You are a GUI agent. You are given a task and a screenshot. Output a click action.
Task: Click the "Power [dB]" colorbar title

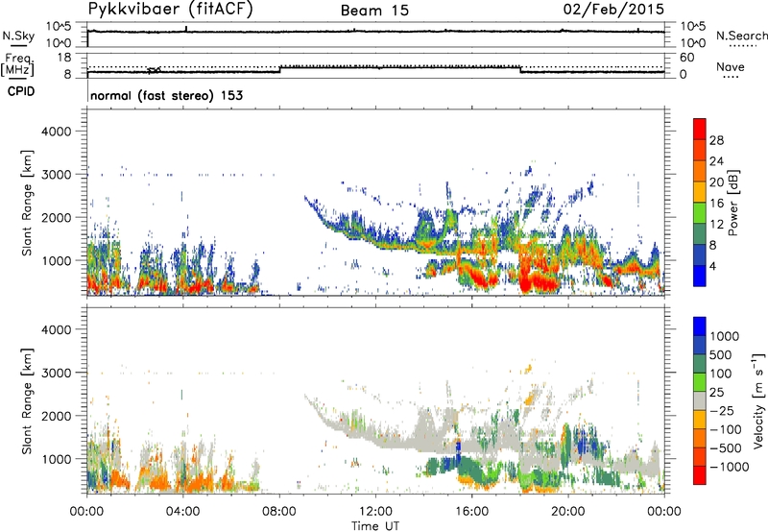pos(732,203)
